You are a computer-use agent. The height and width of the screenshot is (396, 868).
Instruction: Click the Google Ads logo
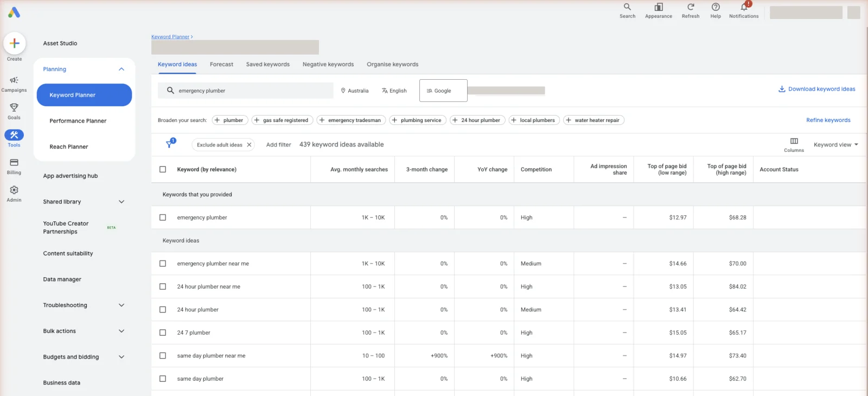[14, 12]
